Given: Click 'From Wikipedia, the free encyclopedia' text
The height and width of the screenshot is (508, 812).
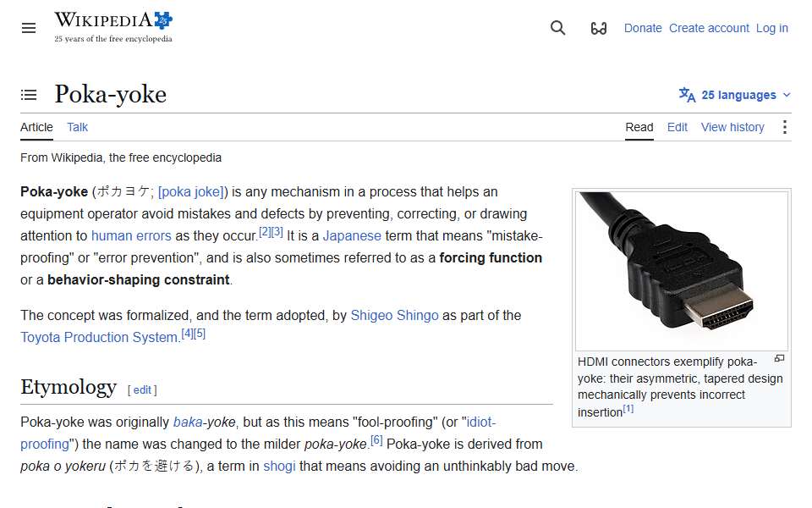Looking at the screenshot, I should [121, 157].
